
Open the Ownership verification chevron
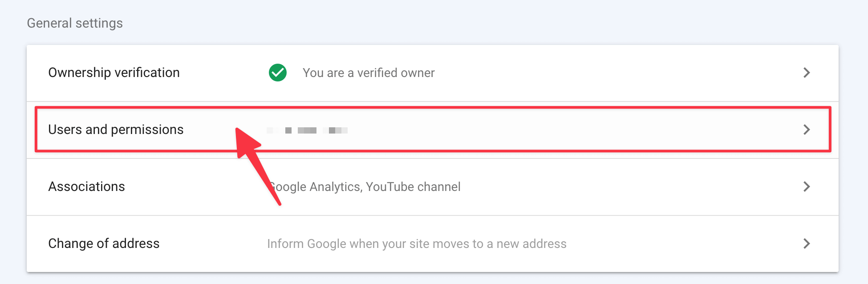click(807, 73)
